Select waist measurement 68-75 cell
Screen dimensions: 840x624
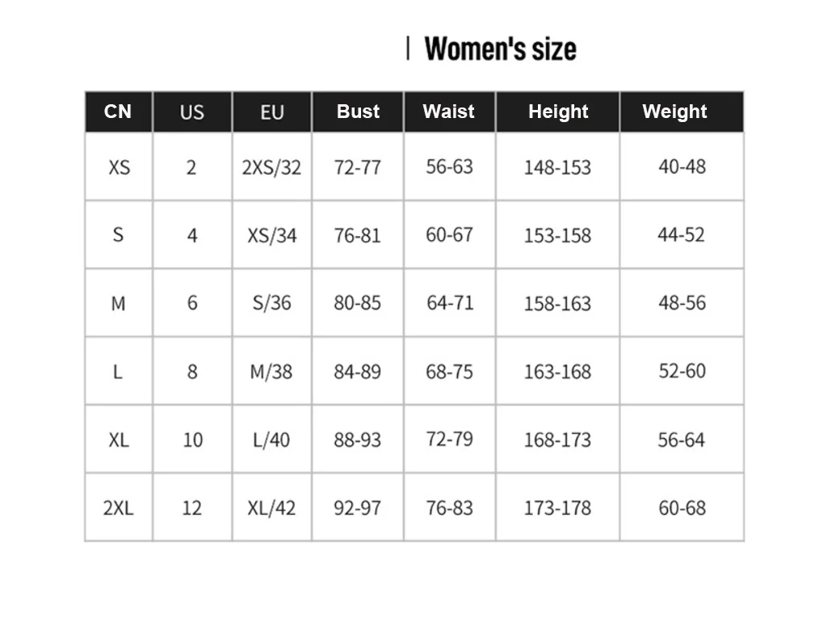[450, 372]
